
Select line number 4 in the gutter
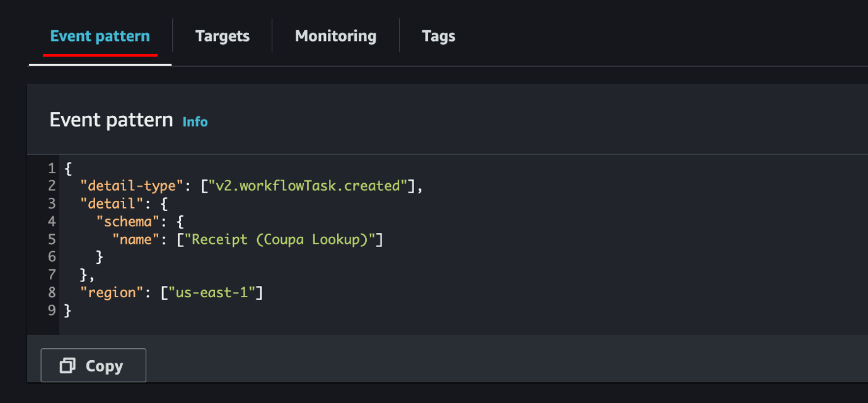pyautogui.click(x=52, y=222)
